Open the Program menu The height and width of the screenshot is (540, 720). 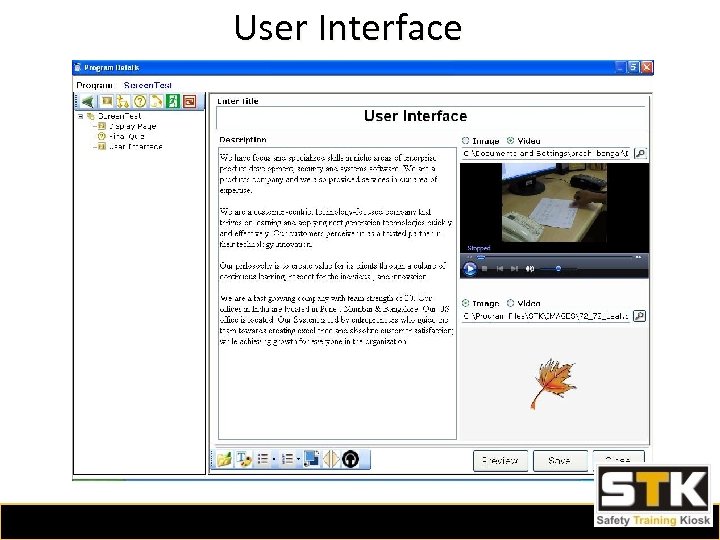click(x=94, y=85)
